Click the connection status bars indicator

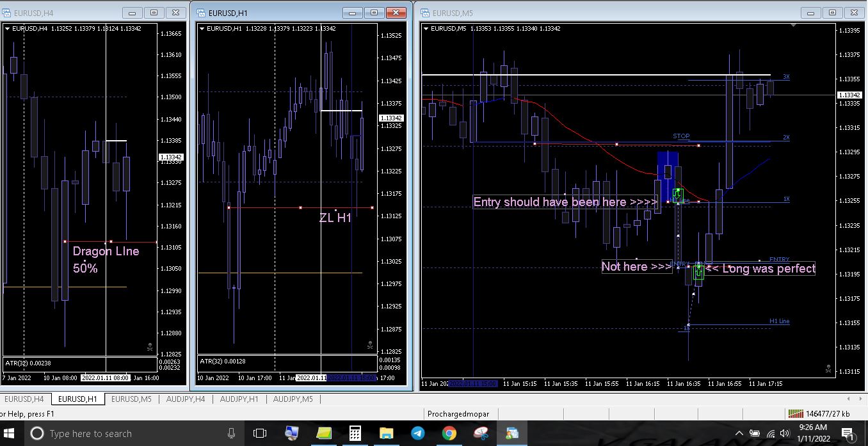[796, 413]
